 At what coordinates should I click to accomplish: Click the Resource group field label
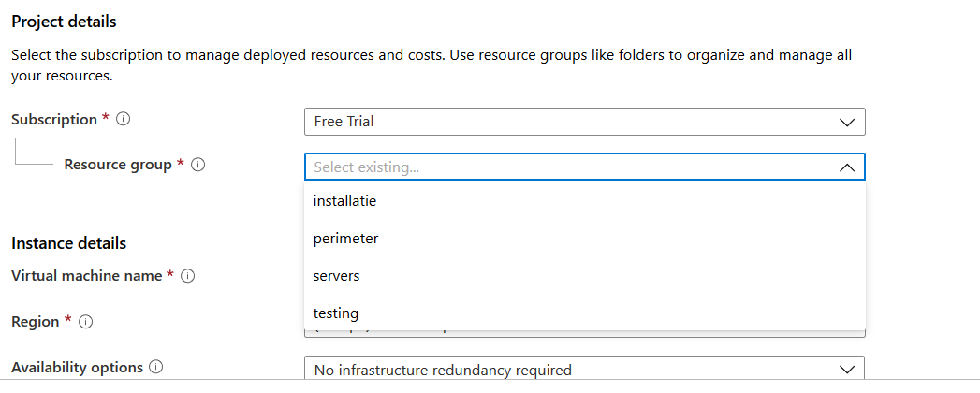pos(117,165)
